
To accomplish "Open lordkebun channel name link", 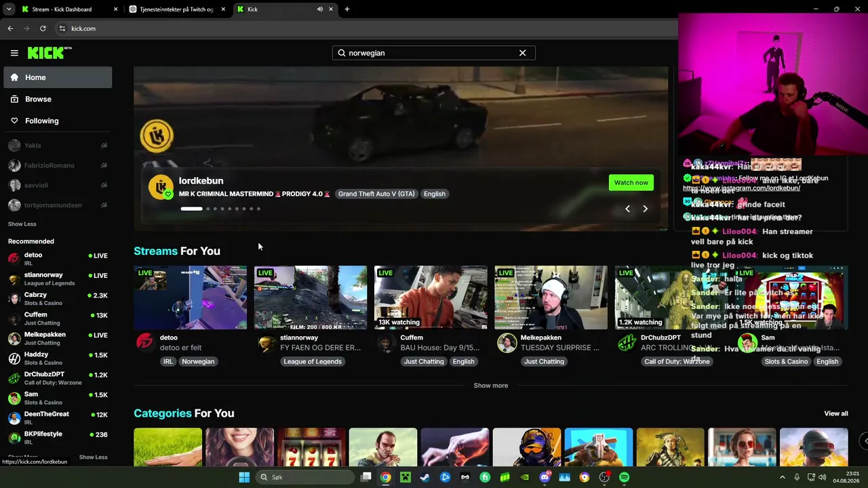I will coord(201,181).
